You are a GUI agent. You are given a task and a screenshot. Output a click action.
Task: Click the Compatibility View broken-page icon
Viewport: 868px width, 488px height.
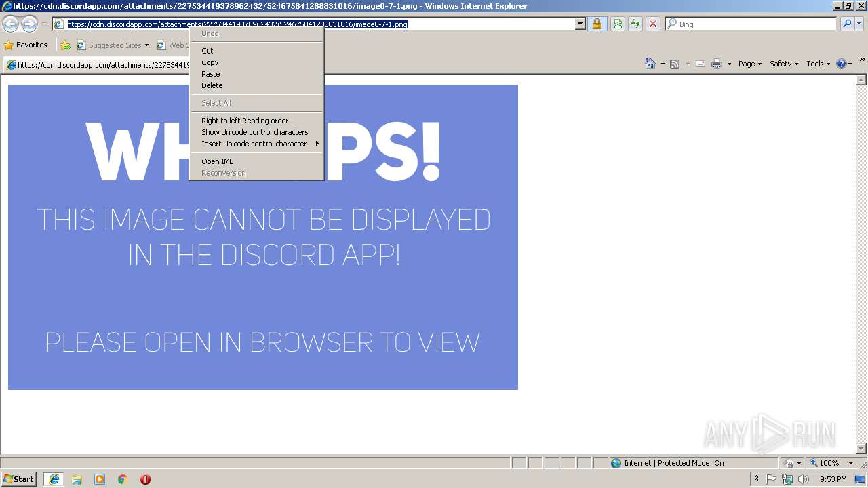pyautogui.click(x=618, y=24)
